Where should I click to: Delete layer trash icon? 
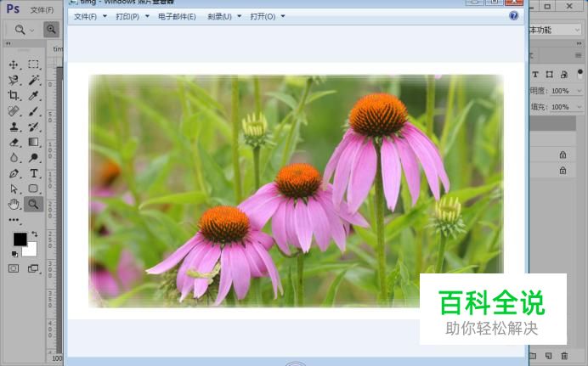click(564, 355)
